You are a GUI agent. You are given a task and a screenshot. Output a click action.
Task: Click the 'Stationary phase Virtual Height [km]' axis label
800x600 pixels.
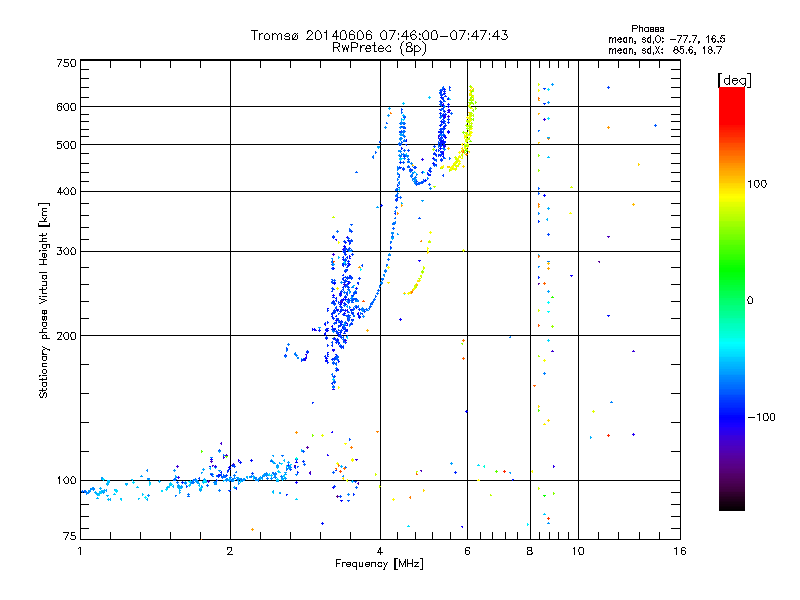point(43,301)
